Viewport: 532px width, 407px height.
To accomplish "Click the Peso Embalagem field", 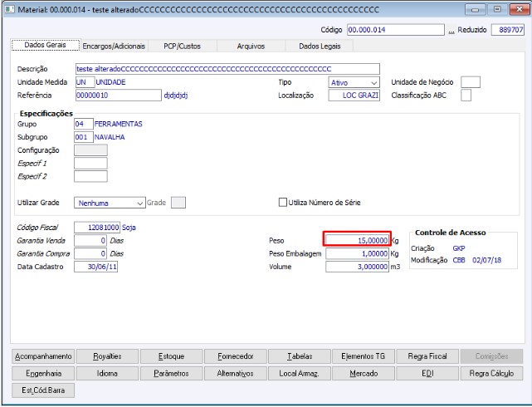I will 357,253.
